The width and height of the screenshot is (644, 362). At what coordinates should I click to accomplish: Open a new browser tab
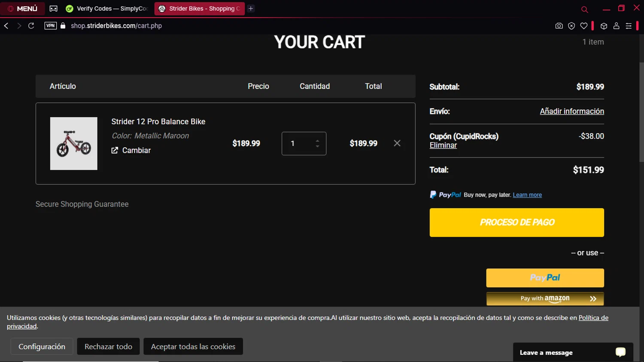pos(251,9)
